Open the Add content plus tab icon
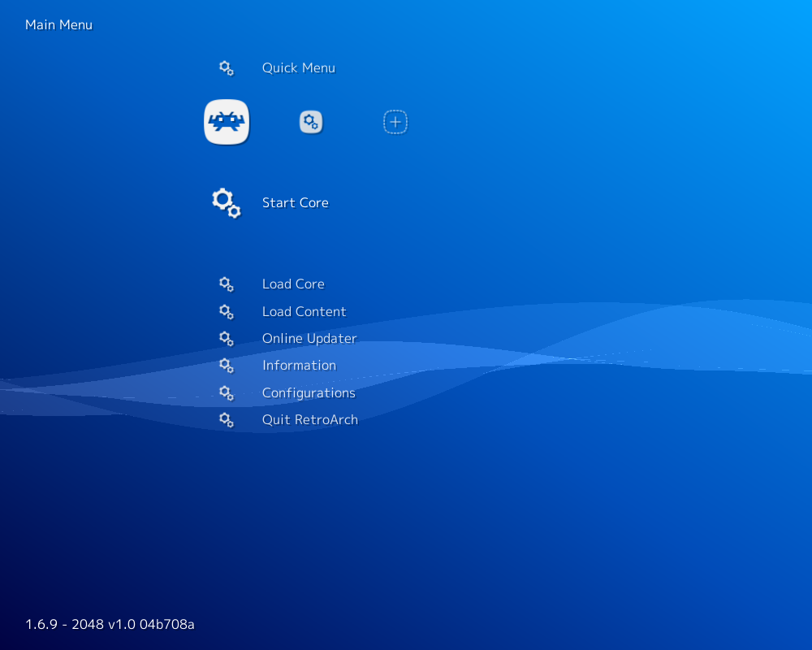 (x=395, y=123)
